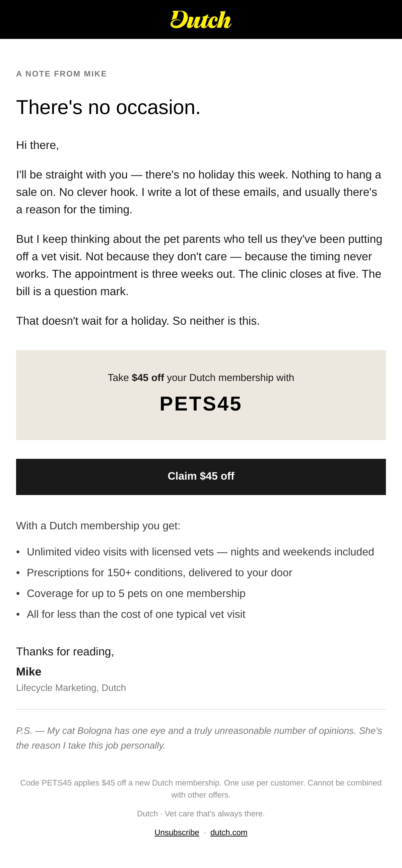Click the Lifecycle Marketing, Dutch title
This screenshot has height=868, width=402.
coord(71,688)
